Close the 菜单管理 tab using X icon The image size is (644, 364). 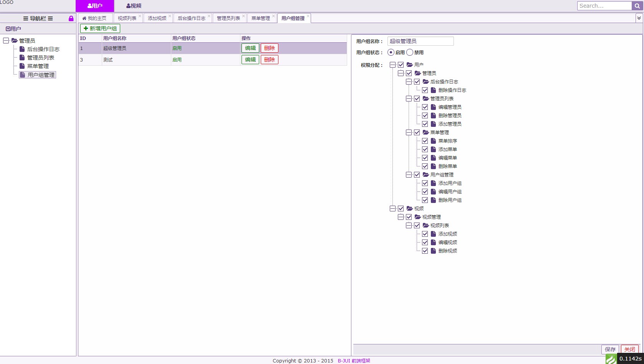(x=273, y=16)
